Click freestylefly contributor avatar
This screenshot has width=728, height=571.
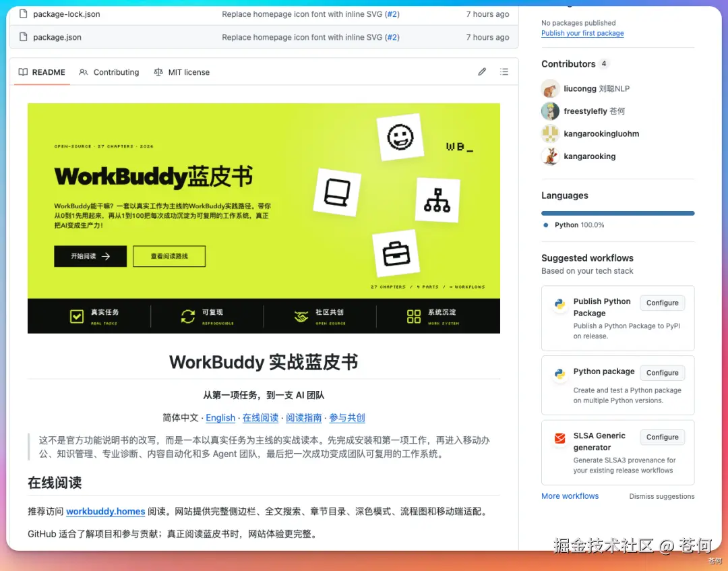(550, 111)
